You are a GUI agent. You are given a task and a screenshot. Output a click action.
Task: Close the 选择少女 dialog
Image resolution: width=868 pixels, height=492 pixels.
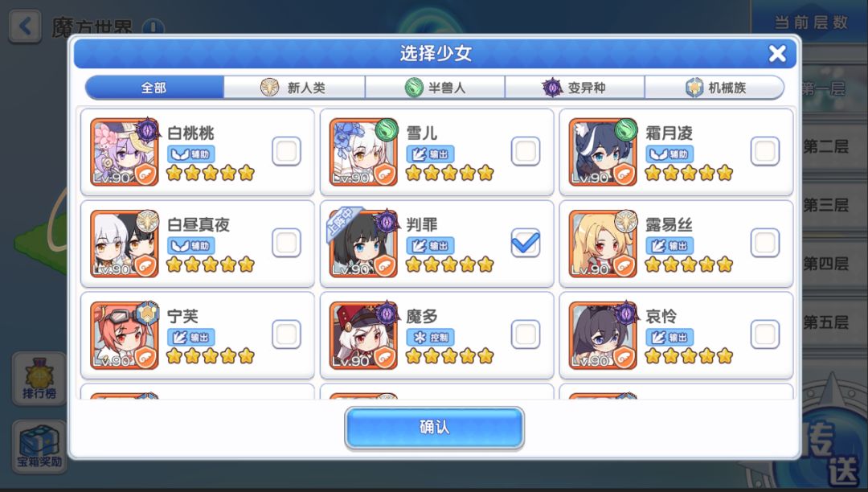777,54
